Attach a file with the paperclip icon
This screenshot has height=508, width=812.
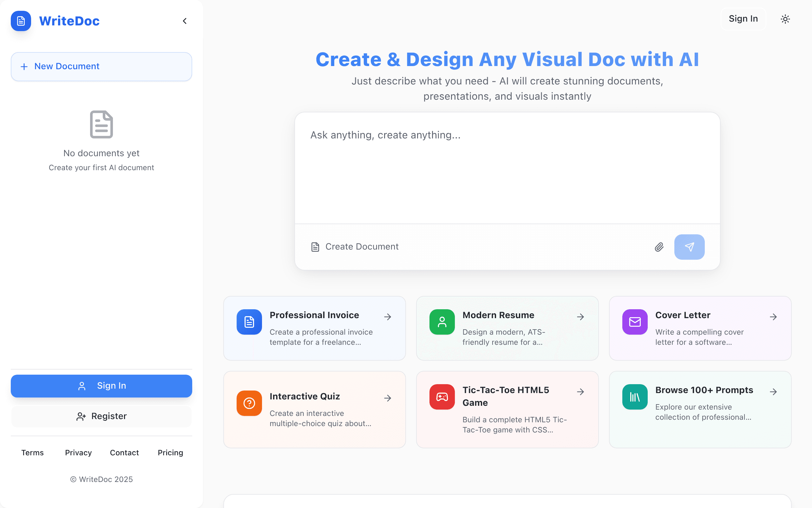pos(659,247)
